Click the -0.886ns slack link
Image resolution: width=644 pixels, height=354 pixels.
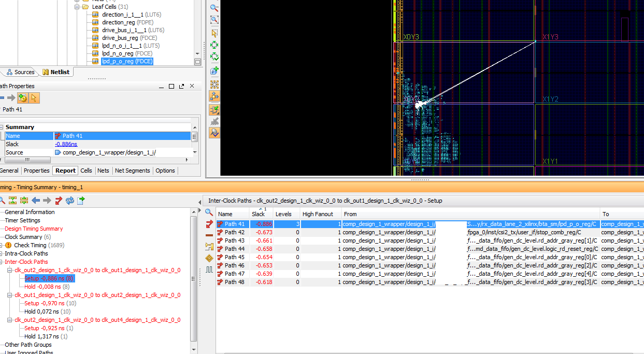66,144
